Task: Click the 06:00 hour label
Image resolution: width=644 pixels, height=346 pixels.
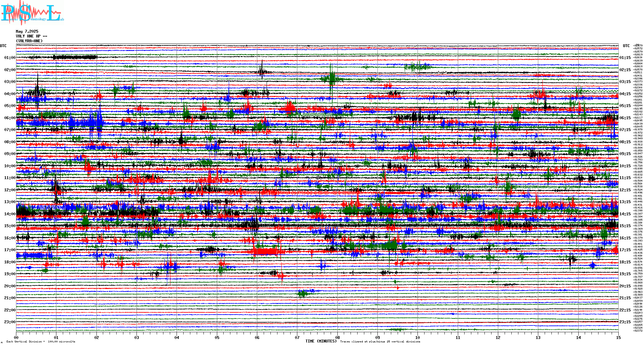Action: coord(10,118)
